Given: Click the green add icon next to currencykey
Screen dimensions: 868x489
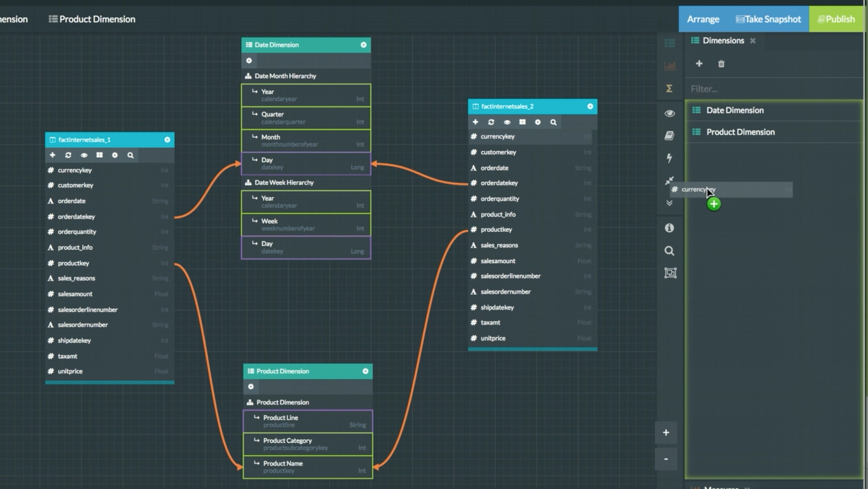Looking at the screenshot, I should pos(713,203).
